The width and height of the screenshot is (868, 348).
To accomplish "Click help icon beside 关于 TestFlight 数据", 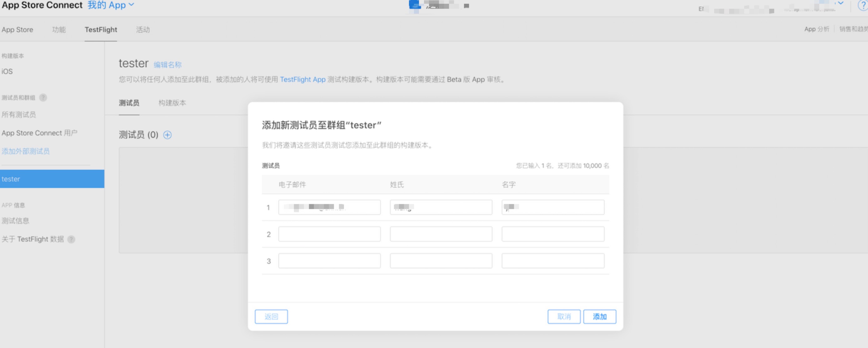I will (x=71, y=239).
